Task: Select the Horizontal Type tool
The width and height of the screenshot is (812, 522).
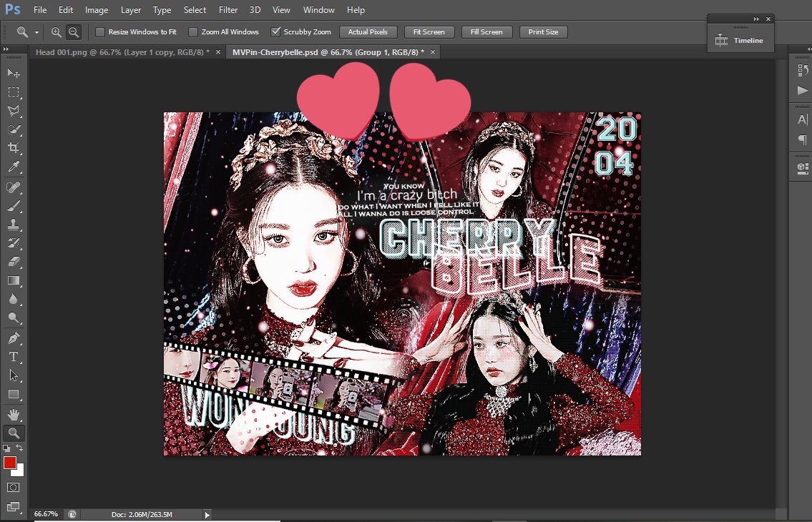Action: (14, 357)
